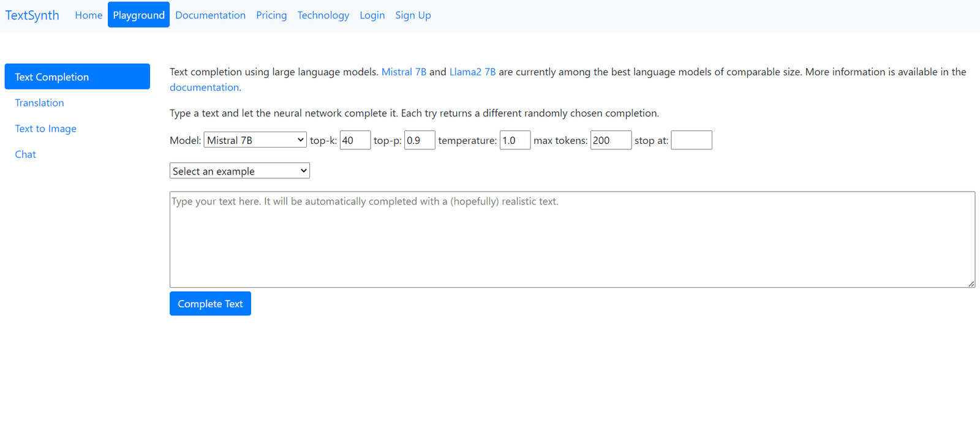
Task: Click Login in the navigation bar
Action: tap(372, 15)
